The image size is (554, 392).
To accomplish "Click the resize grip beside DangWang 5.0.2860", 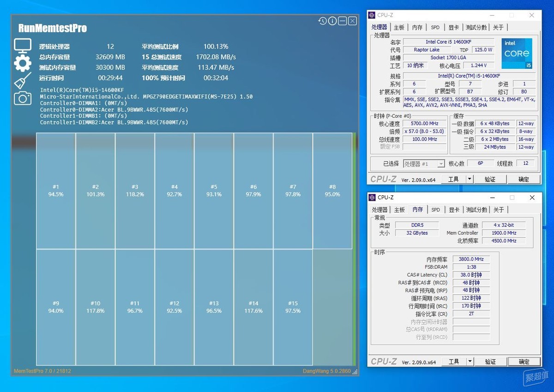I will 355,372.
